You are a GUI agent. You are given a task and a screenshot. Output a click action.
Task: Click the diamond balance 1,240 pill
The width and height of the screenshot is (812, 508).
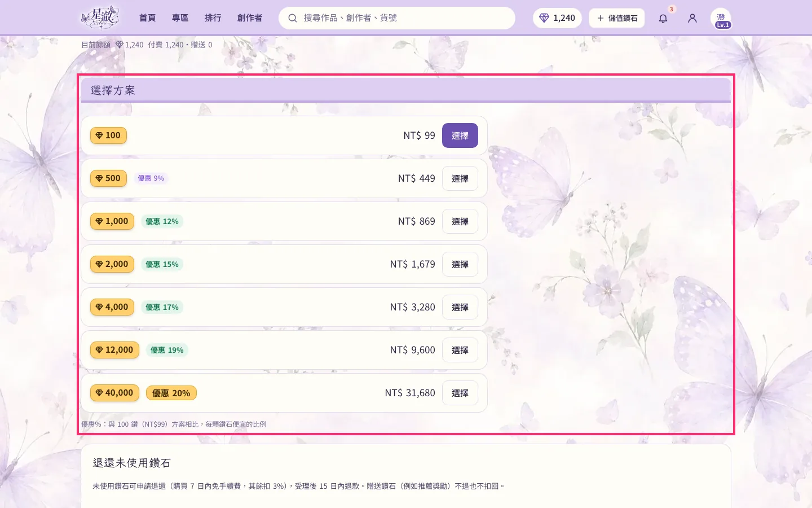point(557,18)
